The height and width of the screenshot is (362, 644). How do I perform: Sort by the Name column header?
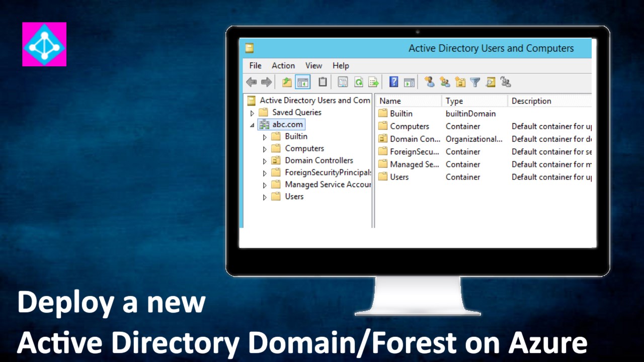(409, 101)
